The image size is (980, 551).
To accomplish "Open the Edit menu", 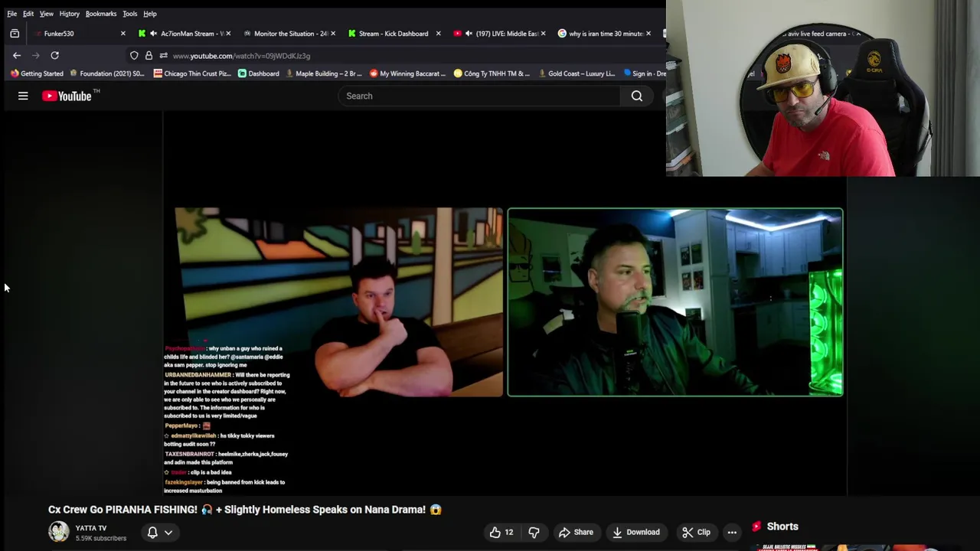I will [28, 14].
